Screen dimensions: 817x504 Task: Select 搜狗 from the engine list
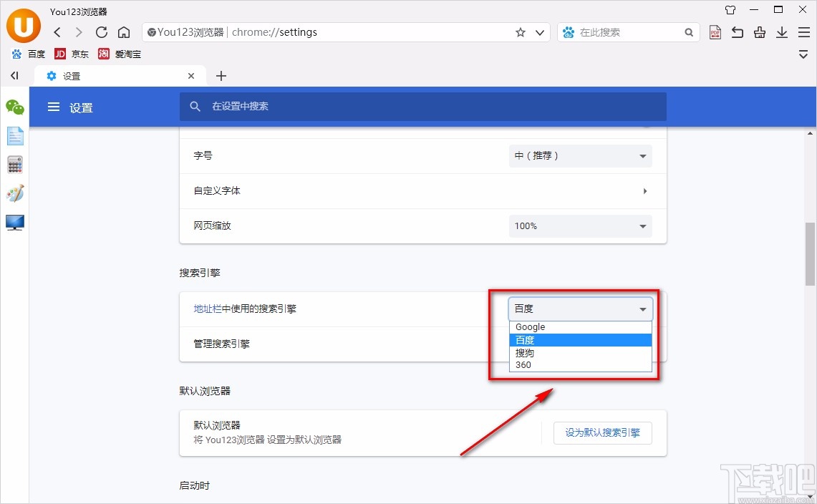581,353
